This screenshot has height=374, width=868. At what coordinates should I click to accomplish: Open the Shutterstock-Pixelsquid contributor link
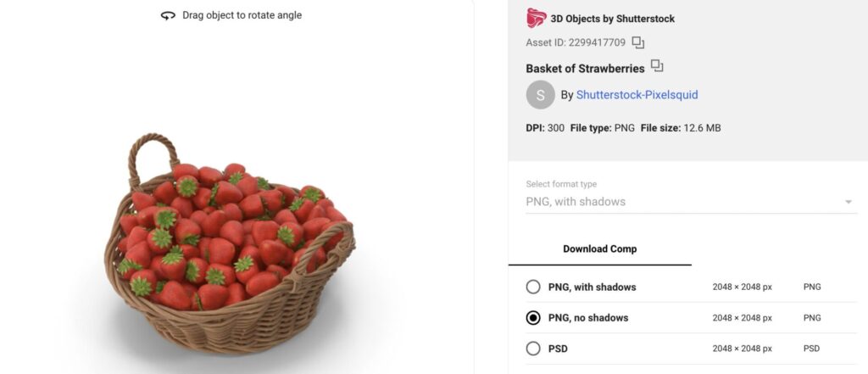pos(637,95)
